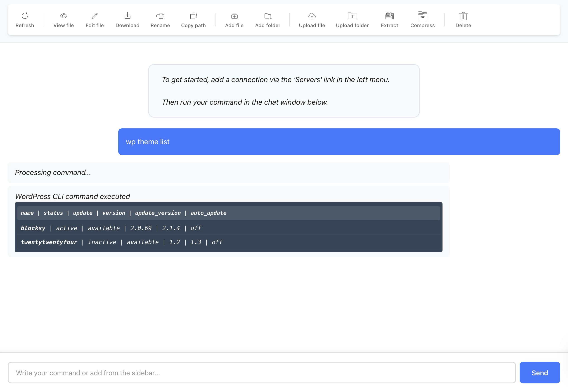The height and width of the screenshot is (392, 568).
Task: Click the Upload folder icon
Action: [x=352, y=16]
